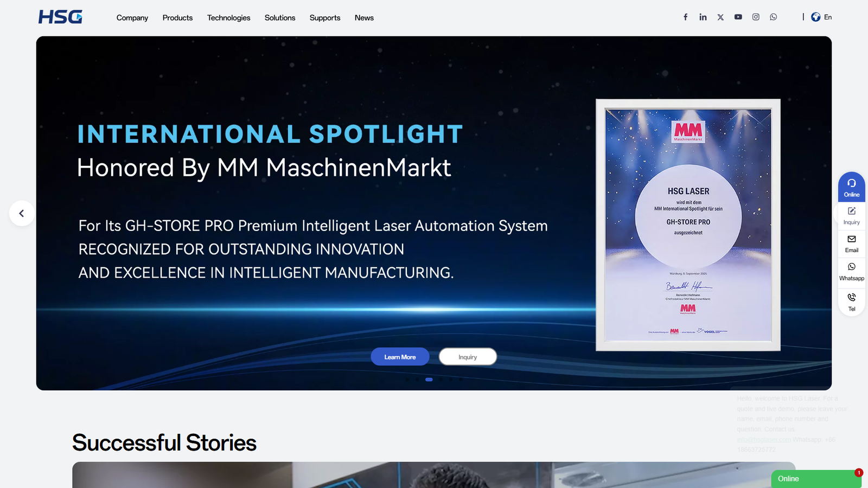Screen dimensions: 868x488
Task: Open Online support headset in sidebar
Action: [851, 187]
